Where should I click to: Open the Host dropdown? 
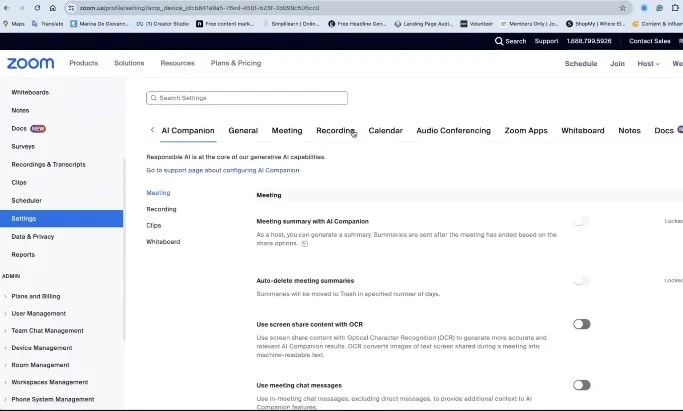pos(648,64)
